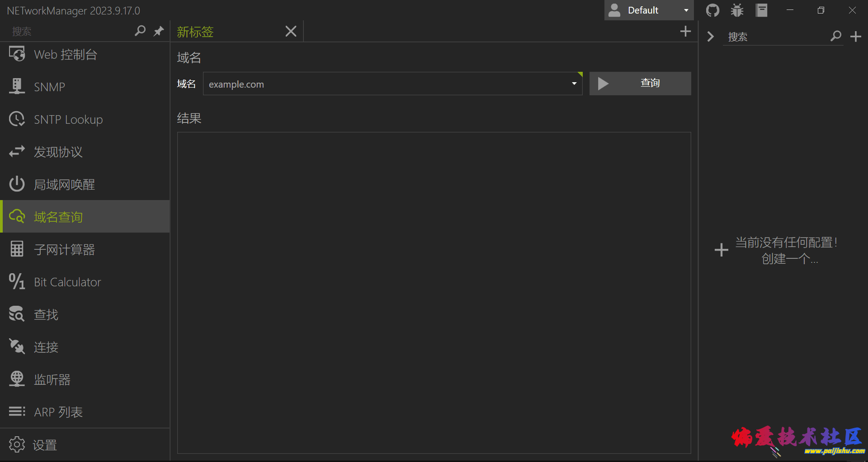Collapse the right profile panel chevron
The height and width of the screenshot is (462, 868).
tap(710, 37)
